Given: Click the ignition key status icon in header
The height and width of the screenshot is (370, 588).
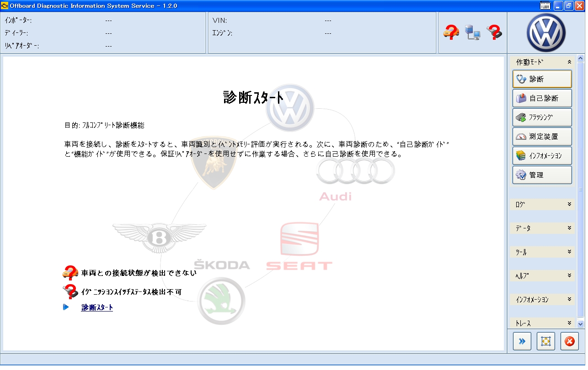Looking at the screenshot, I should click(494, 32).
